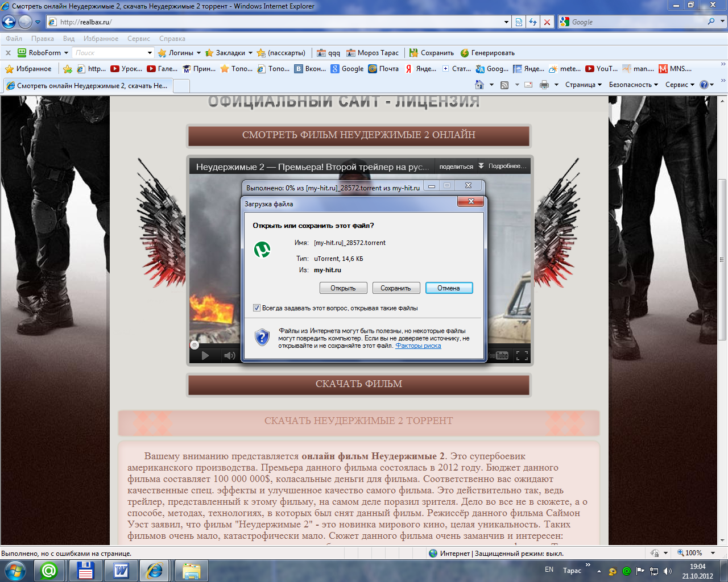Expand the Логины dropdown
Screen dimensions: 728x582
[x=198, y=53]
